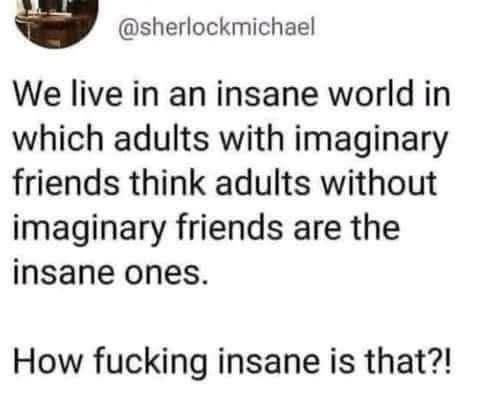Click the word "the" ending the fourth line

(376, 227)
